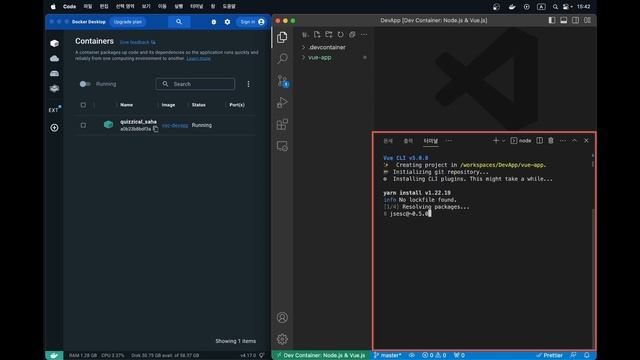Toggle Running only filter in Docker
This screenshot has height=360, width=640.
[85, 84]
